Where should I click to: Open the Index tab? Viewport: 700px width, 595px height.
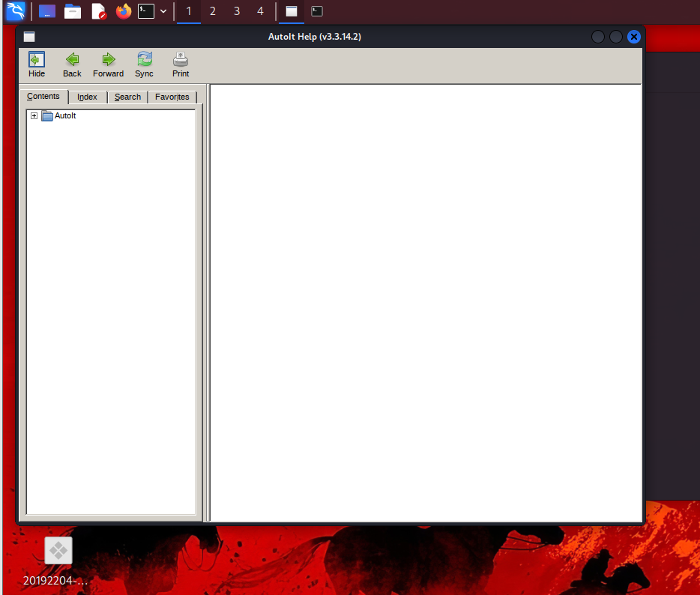point(87,97)
